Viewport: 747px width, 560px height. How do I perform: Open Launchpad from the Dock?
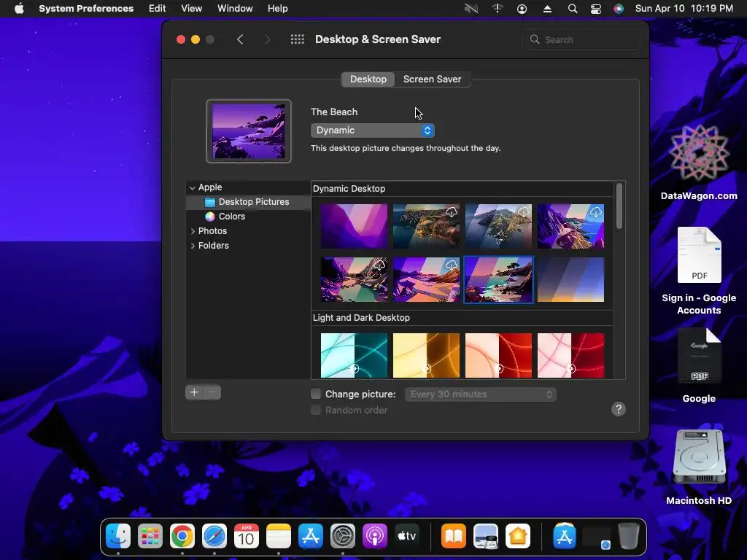click(150, 536)
